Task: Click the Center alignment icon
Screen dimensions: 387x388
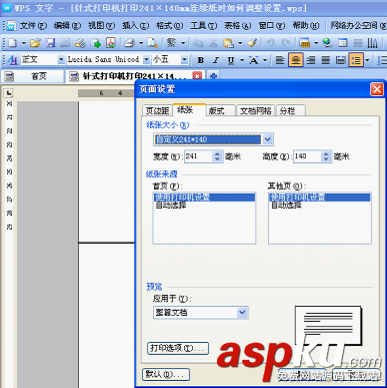Action: pyautogui.click(x=296, y=60)
